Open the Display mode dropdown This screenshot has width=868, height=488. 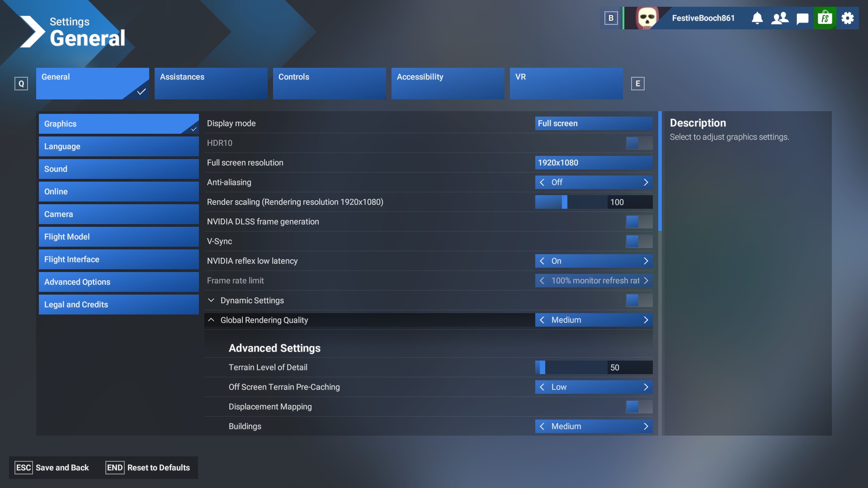(594, 123)
